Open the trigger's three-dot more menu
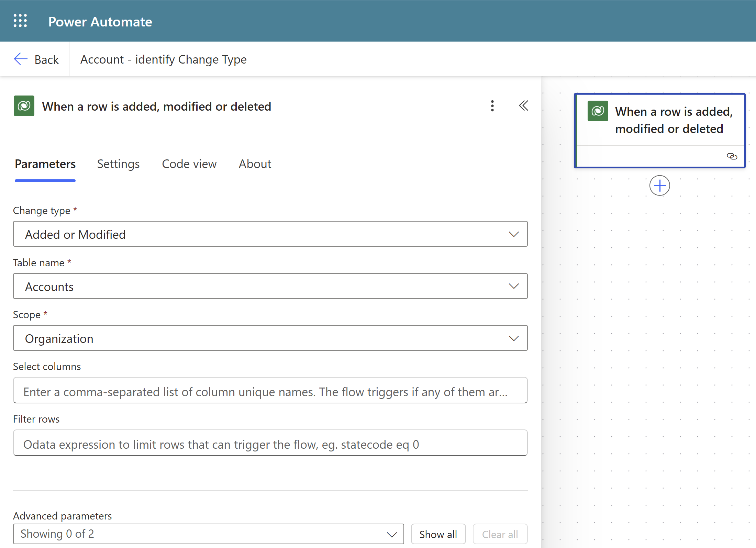The width and height of the screenshot is (756, 548). coord(492,106)
